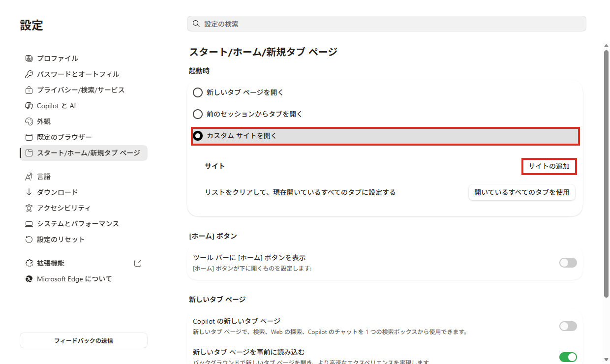Click the lock icon beside プライバシー/検索/サービス
The height and width of the screenshot is (364, 610).
(29, 90)
